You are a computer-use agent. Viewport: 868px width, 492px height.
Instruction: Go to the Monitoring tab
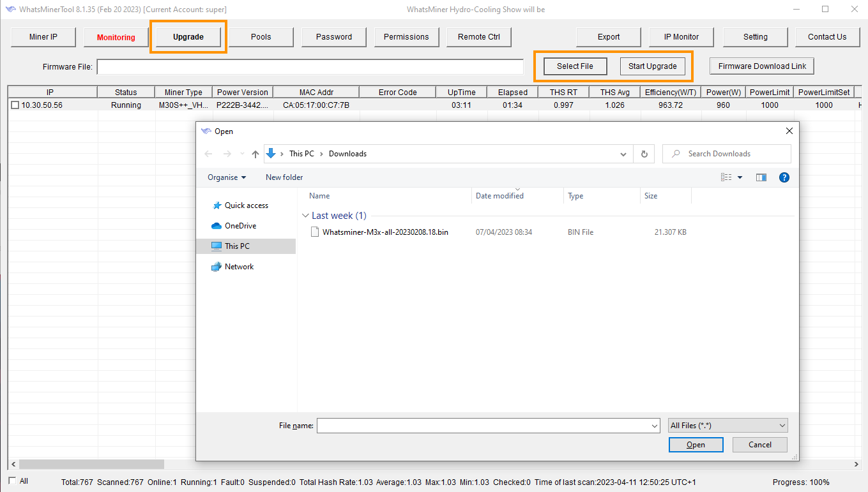coord(116,37)
